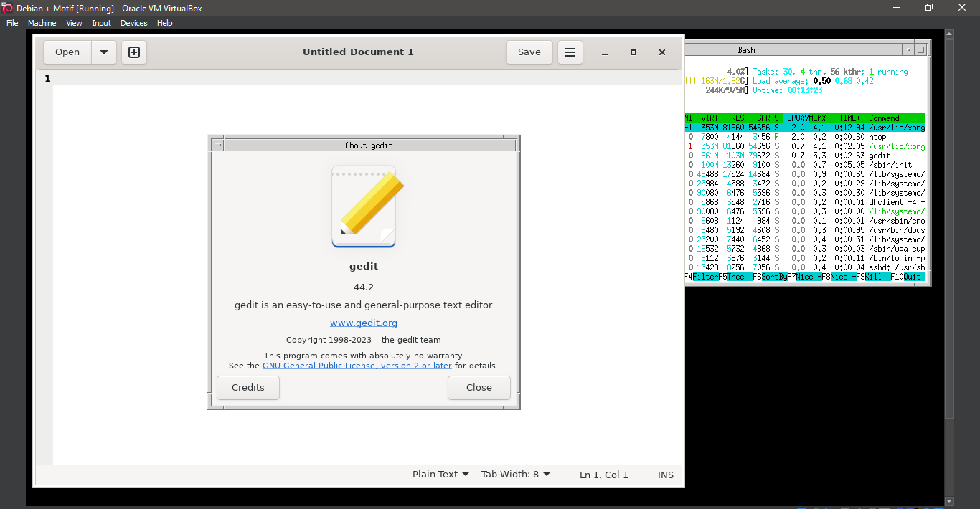The width and height of the screenshot is (980, 509).
Task: Create a new document tab in gedit
Action: pos(133,52)
